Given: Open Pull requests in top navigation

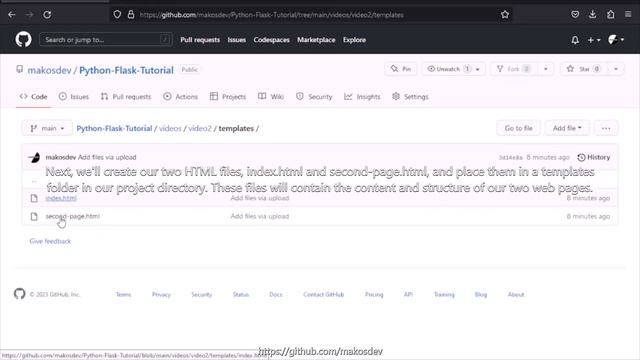Looking at the screenshot, I should click(200, 40).
